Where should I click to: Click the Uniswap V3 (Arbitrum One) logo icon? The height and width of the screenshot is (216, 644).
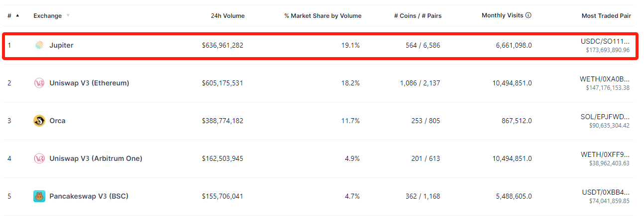click(x=39, y=158)
